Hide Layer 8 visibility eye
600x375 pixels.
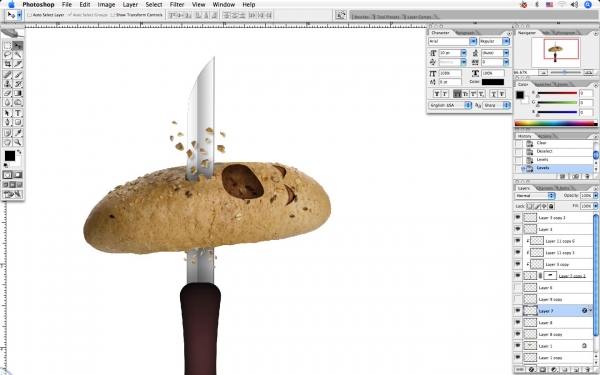tap(518, 323)
